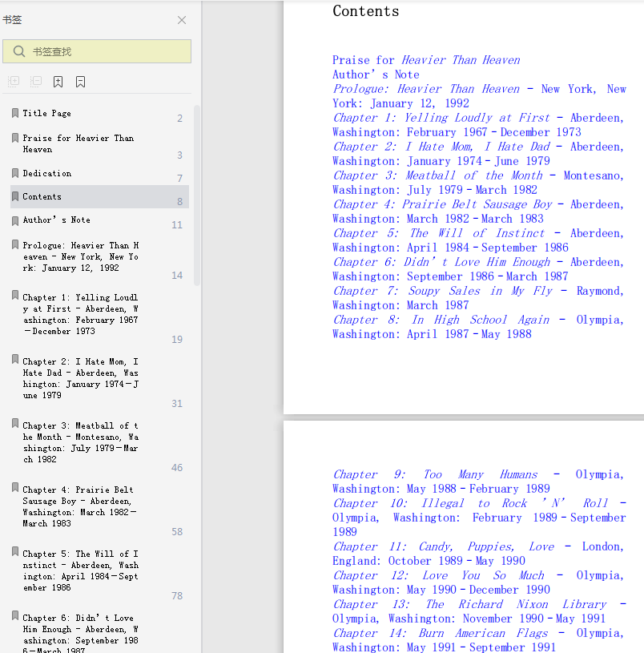Follow Chapter 9 Too Many Humans link
Viewport: 644px width, 653px height.
[478, 482]
